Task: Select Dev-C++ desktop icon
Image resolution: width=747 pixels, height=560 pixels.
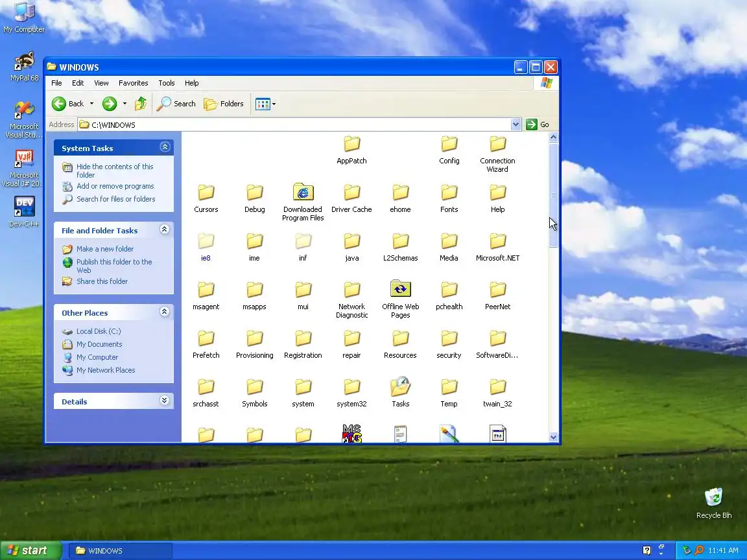Action: [24, 212]
